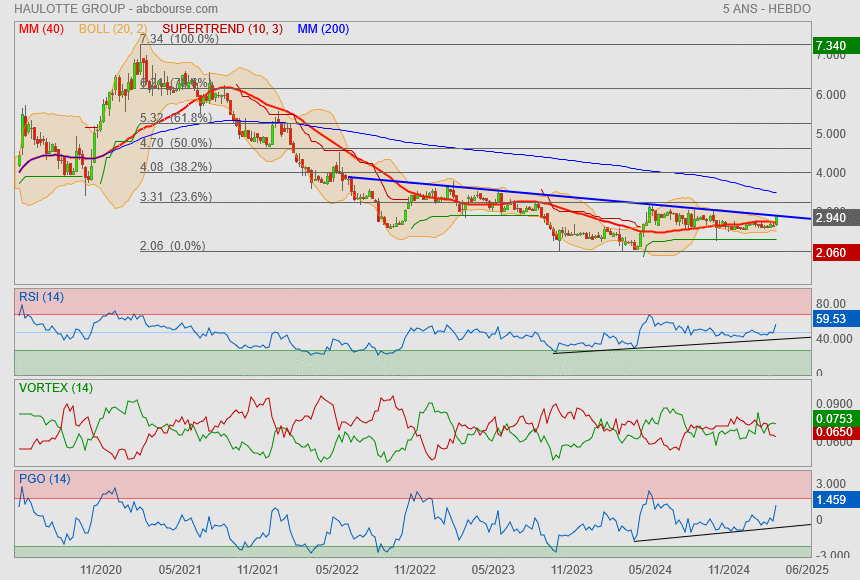Image resolution: width=860 pixels, height=580 pixels.
Task: Click the 3.000 PGO axis value
Action: 830,483
